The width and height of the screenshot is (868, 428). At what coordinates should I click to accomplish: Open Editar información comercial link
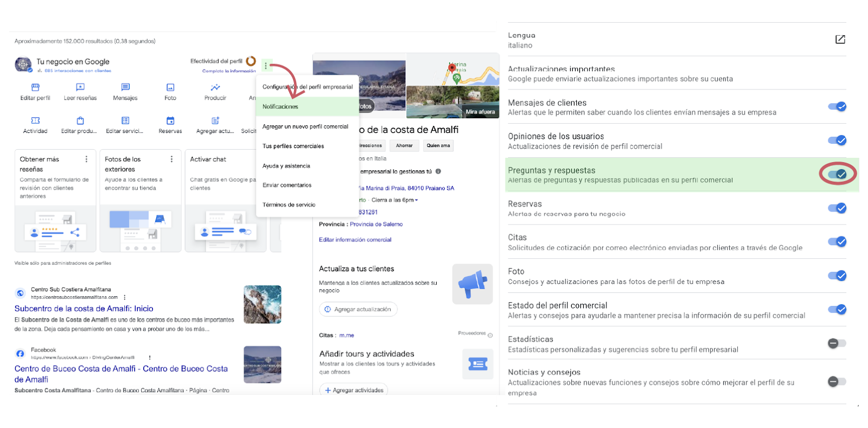355,239
